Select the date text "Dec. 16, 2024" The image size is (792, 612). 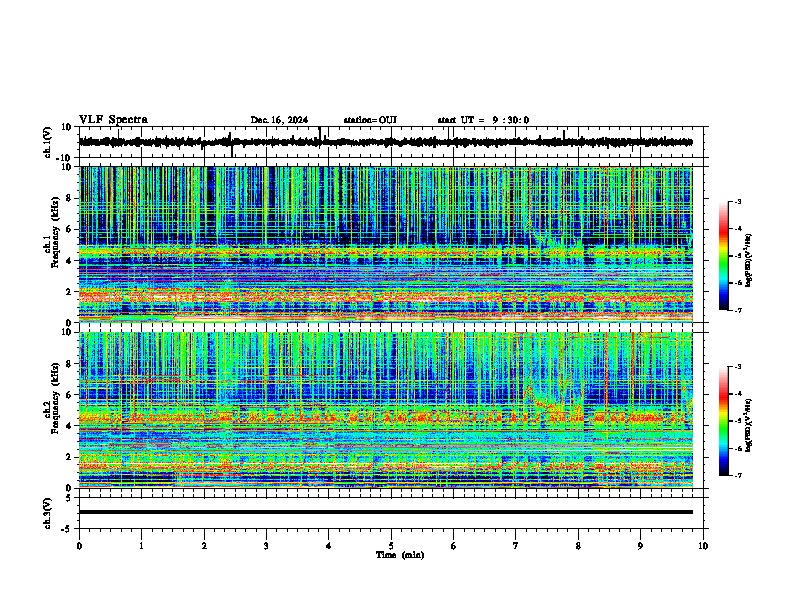(x=279, y=120)
